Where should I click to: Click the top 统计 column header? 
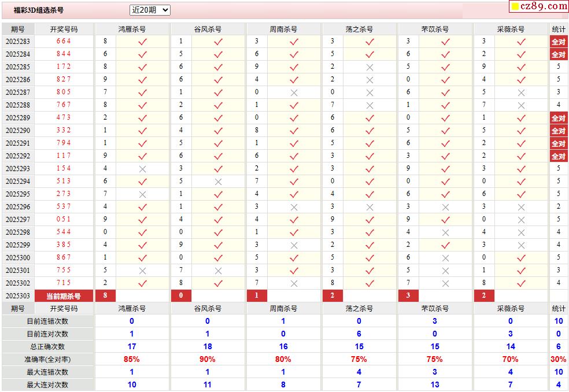pyautogui.click(x=559, y=29)
